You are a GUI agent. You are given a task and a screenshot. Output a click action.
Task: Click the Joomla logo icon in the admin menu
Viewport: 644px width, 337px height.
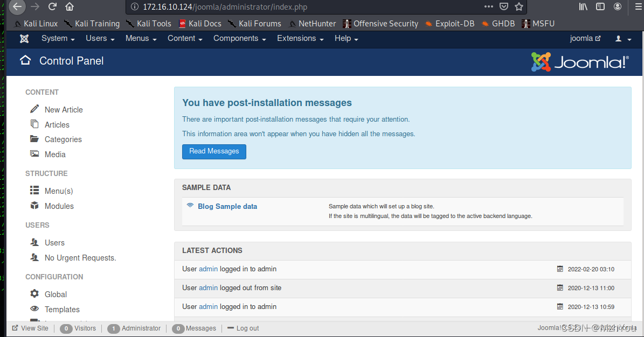click(x=25, y=39)
